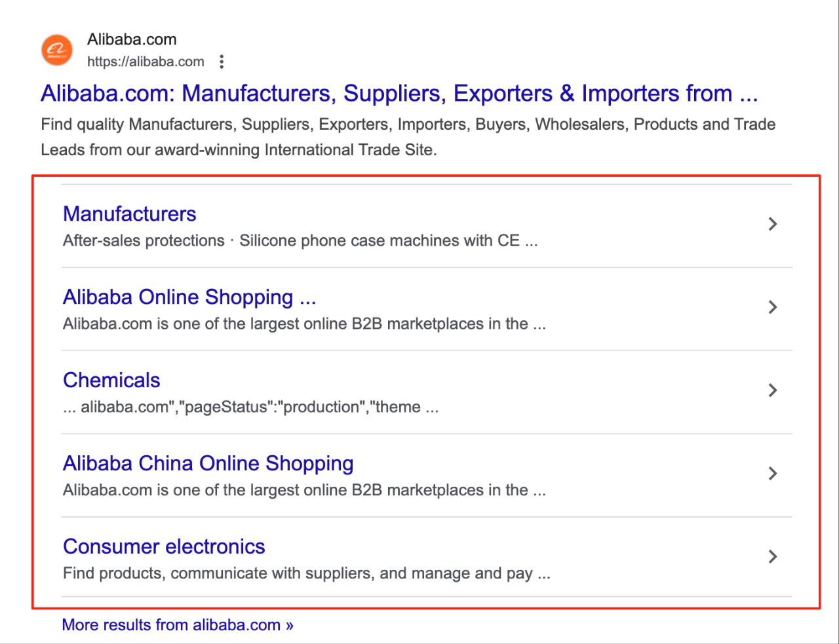The width and height of the screenshot is (839, 644).
Task: Click the Manufacturers snippet description text
Action: coord(300,240)
